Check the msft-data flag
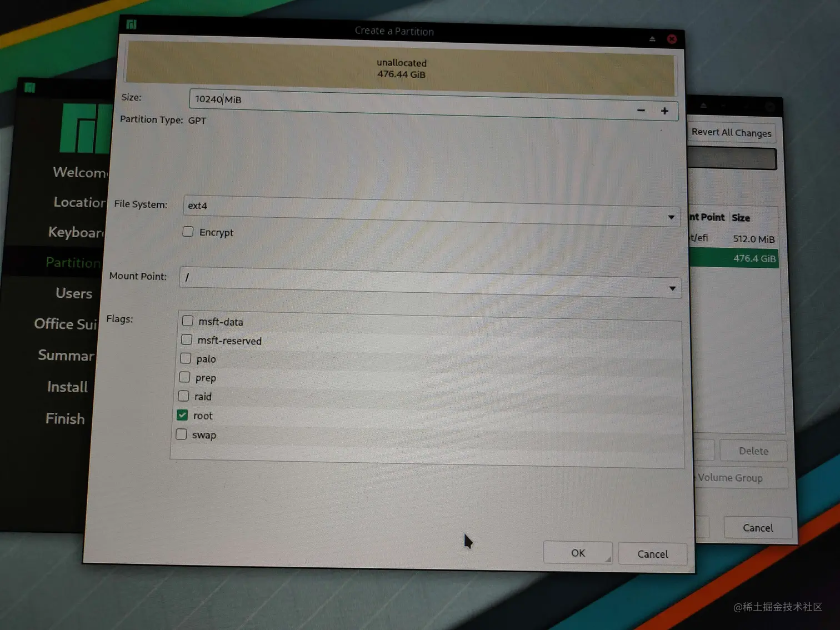Viewport: 840px width, 630px height. pos(187,321)
